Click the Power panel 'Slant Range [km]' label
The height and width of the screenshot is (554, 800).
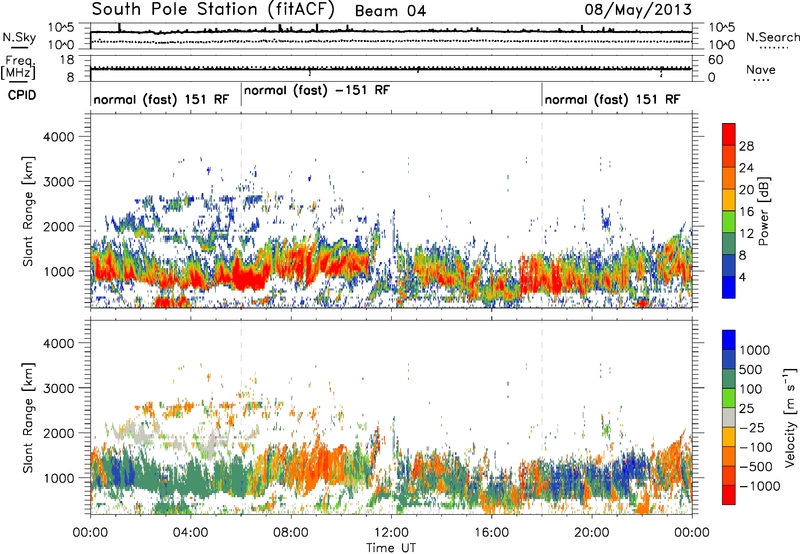pos(28,211)
